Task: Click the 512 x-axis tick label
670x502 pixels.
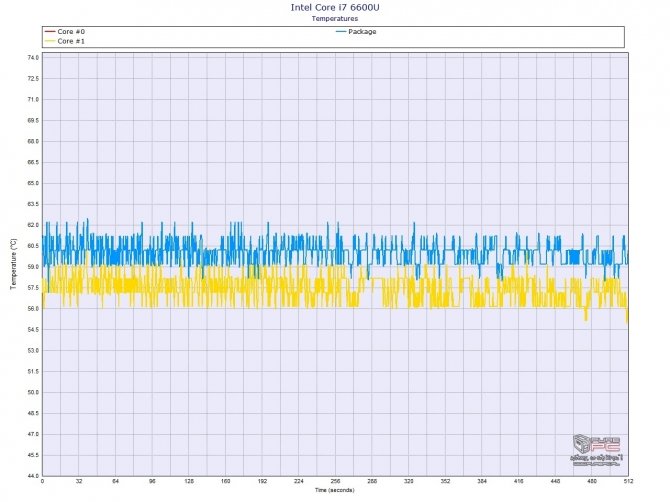Action: pyautogui.click(x=628, y=481)
